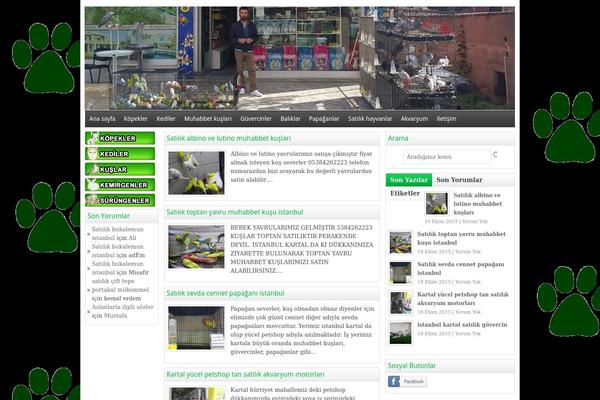Screen dimensions: 600x400
Task: Open comment Aslanlarla ilgili sözler için Mustafa
Action: tap(122, 311)
